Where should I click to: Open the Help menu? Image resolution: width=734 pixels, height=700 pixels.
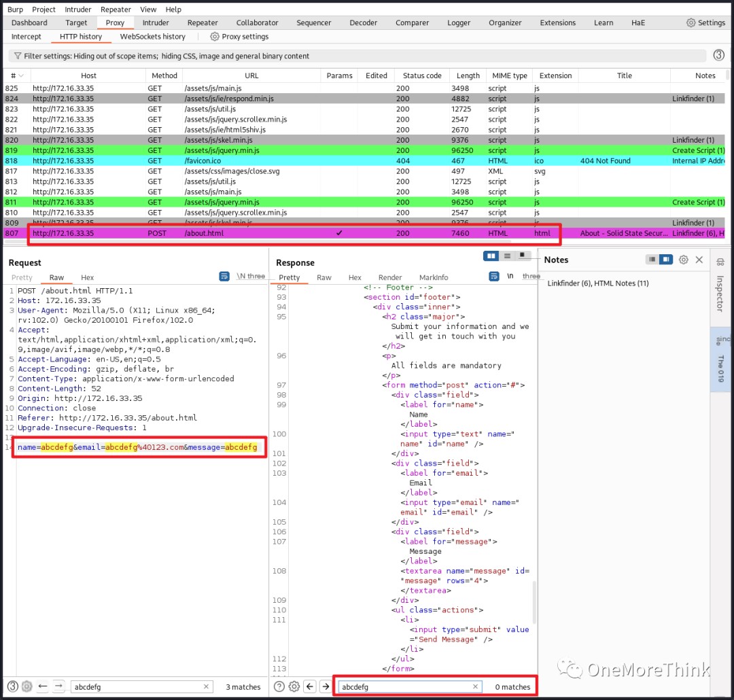click(x=173, y=10)
